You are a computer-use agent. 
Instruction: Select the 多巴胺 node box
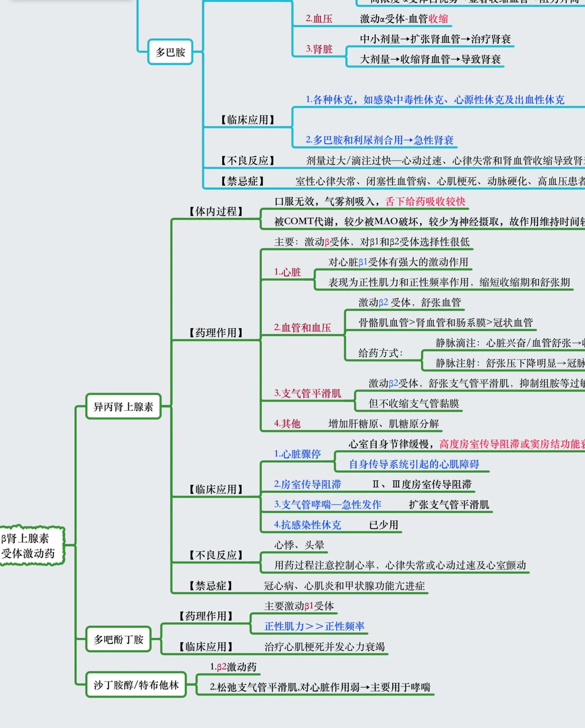click(x=170, y=52)
